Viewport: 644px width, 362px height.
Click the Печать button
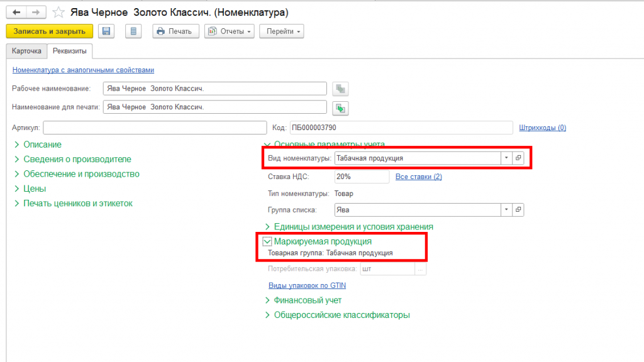(175, 31)
